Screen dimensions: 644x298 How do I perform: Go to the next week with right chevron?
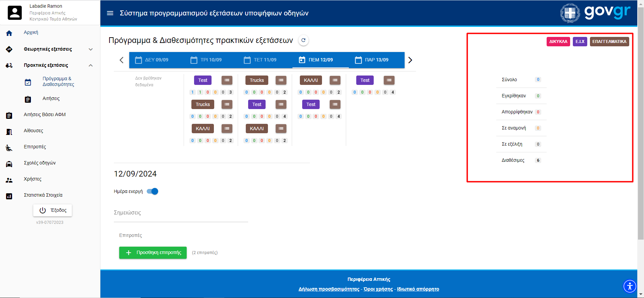pos(410,60)
